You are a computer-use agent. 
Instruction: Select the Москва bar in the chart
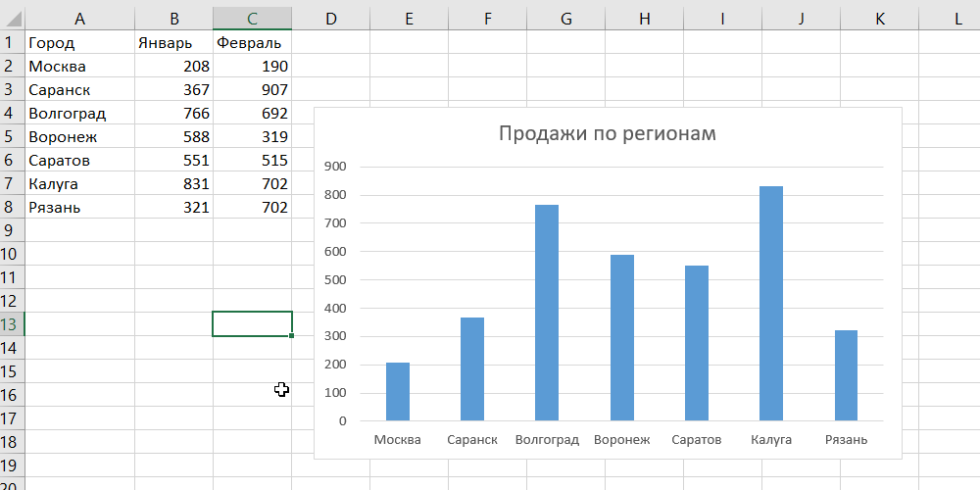[x=398, y=392]
